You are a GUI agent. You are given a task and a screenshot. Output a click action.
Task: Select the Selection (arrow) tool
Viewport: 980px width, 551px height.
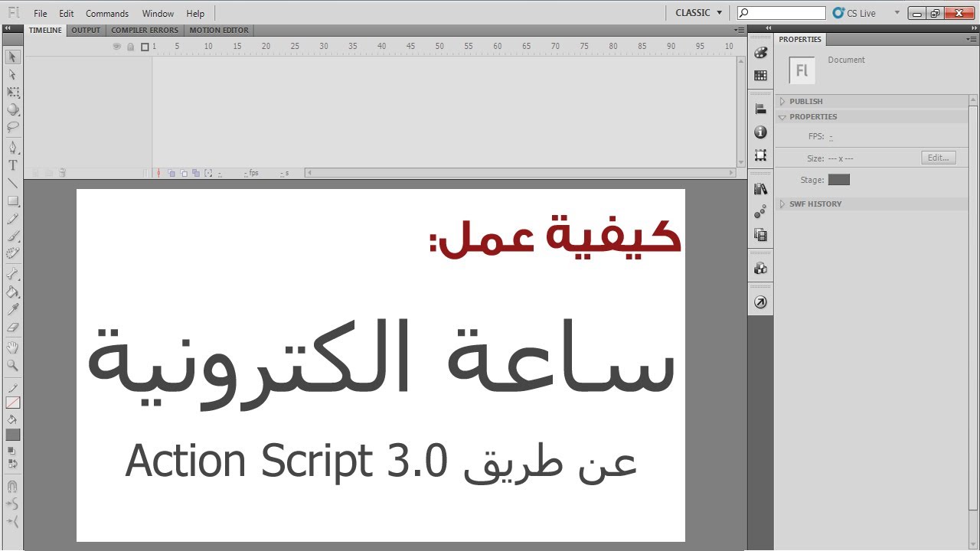pyautogui.click(x=13, y=57)
